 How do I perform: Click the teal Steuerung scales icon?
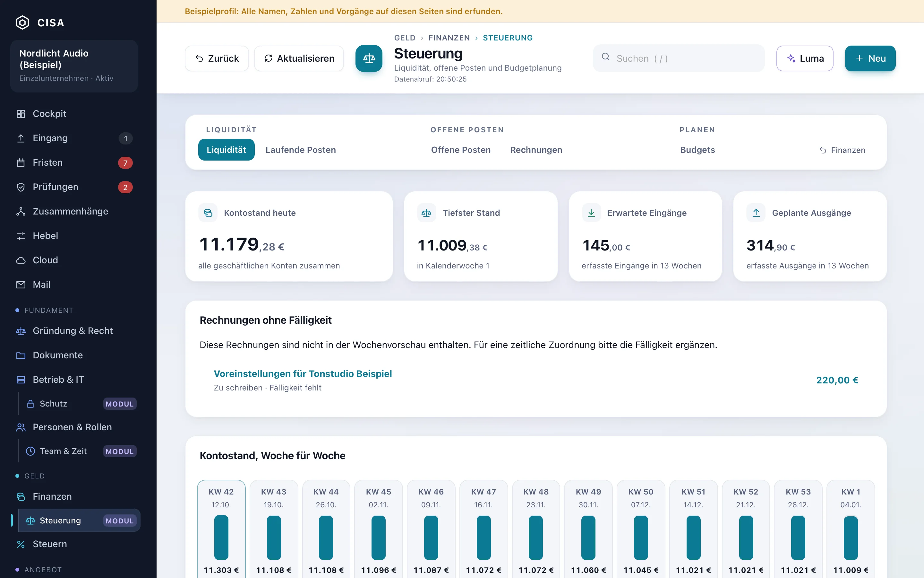(369, 58)
